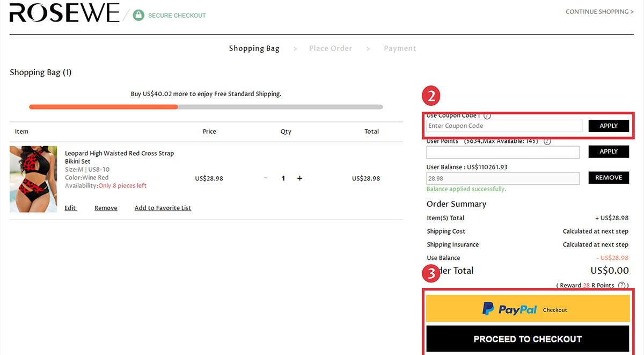
Task: Click the Enter Coupon Code field
Action: click(x=504, y=126)
